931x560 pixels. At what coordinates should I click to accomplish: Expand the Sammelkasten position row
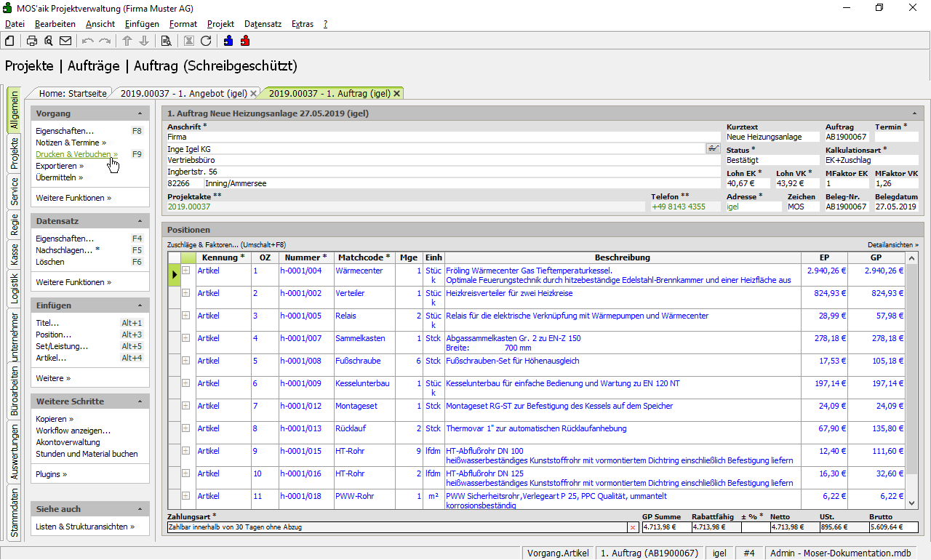pos(186,338)
